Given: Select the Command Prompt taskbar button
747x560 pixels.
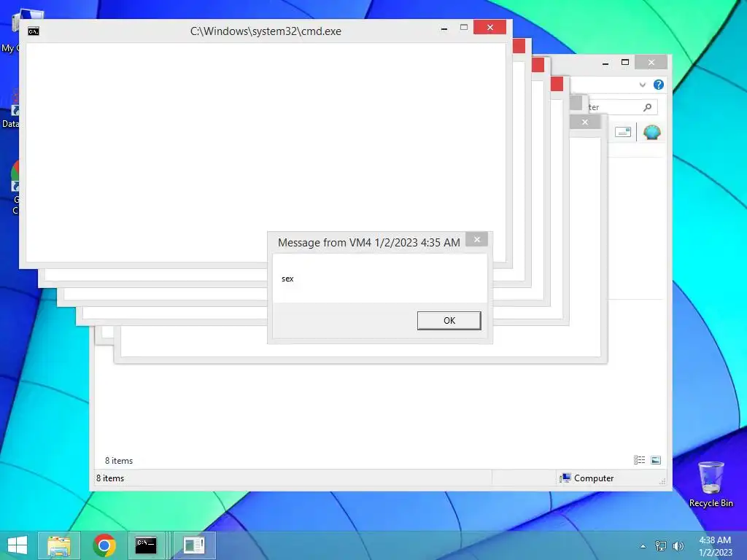Looking at the screenshot, I should point(146,545).
